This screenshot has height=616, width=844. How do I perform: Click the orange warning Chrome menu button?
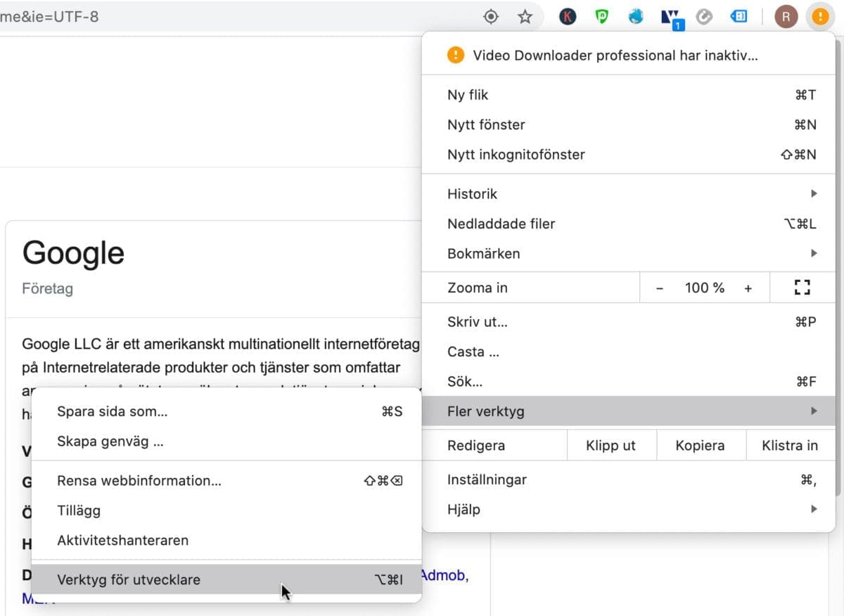pyautogui.click(x=819, y=17)
